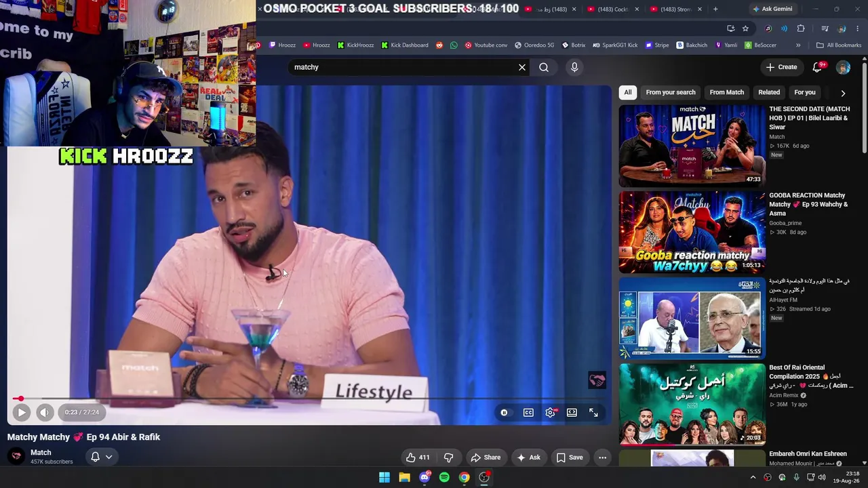Open the Kick Dashboard bookmark
868x488 pixels.
(405, 45)
